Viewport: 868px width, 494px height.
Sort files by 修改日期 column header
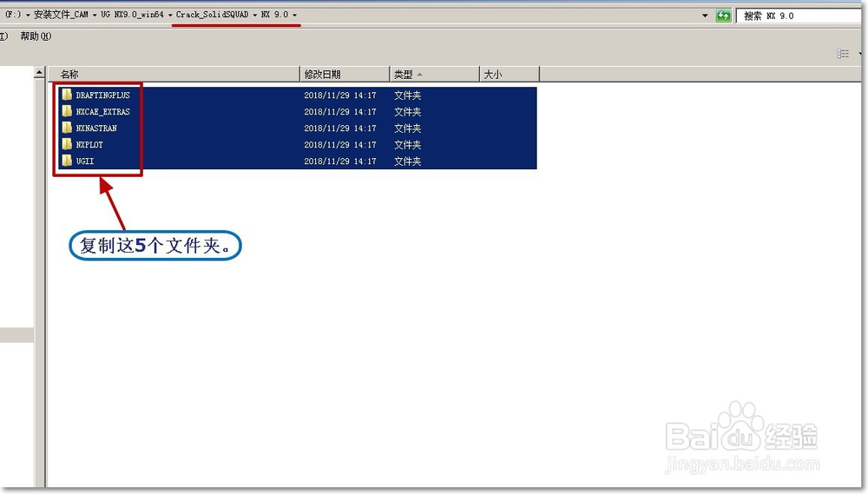tap(345, 74)
